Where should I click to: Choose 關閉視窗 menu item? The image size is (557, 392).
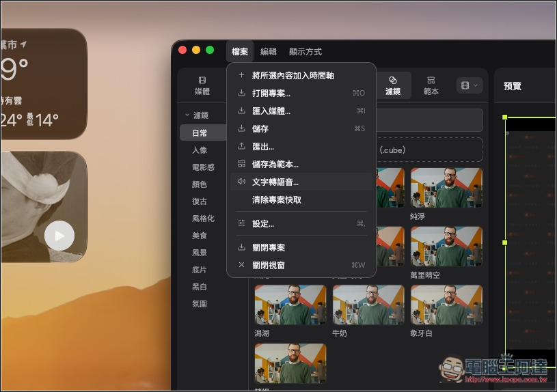(x=301, y=265)
